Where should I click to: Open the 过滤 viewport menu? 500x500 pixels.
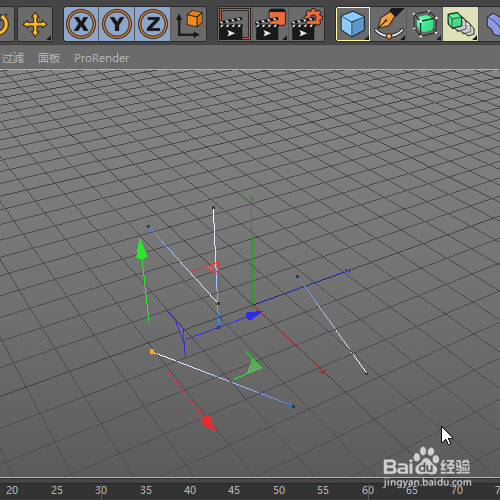pyautogui.click(x=13, y=58)
